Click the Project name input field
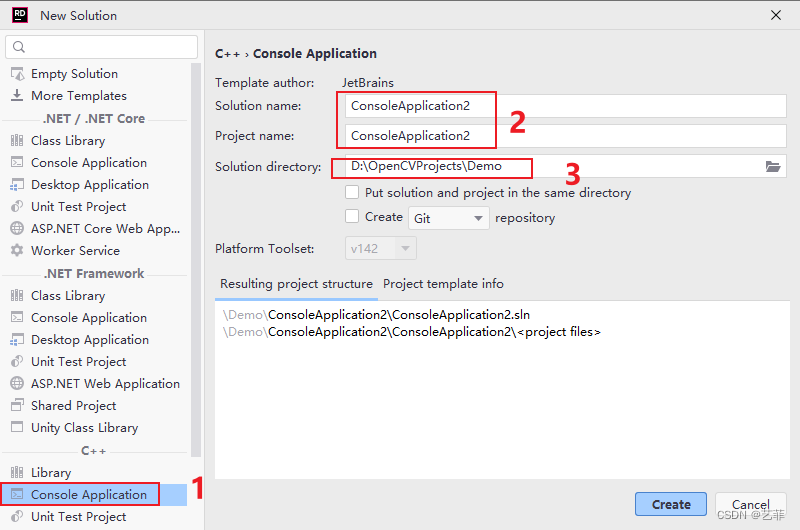 tap(566, 136)
